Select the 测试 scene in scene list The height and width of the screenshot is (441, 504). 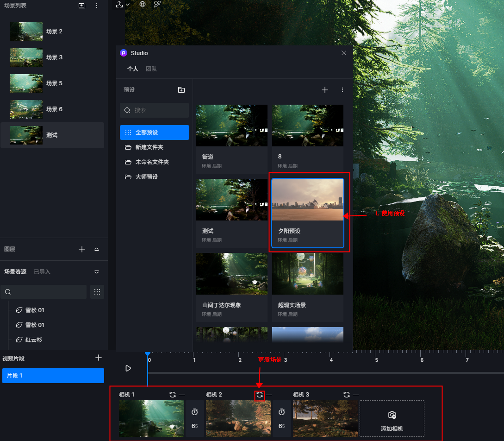point(52,135)
